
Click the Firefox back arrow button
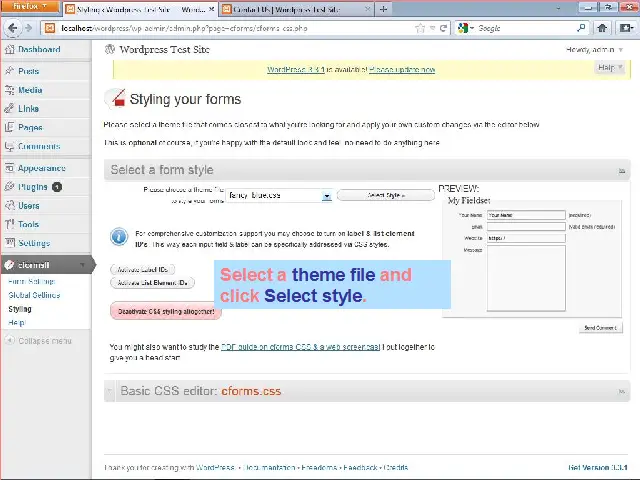coord(12,28)
